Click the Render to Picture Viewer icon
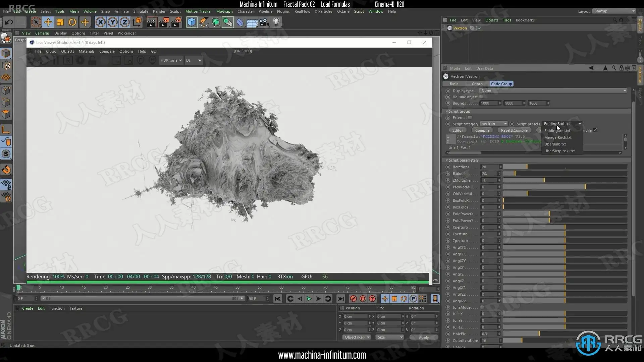This screenshot has height=362, width=644. pyautogui.click(x=164, y=22)
